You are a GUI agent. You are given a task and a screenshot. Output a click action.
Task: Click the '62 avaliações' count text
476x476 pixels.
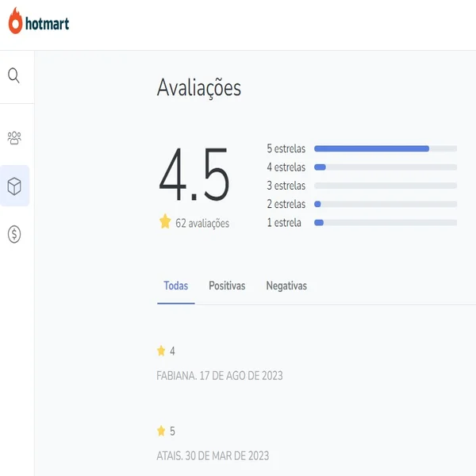[x=202, y=224]
